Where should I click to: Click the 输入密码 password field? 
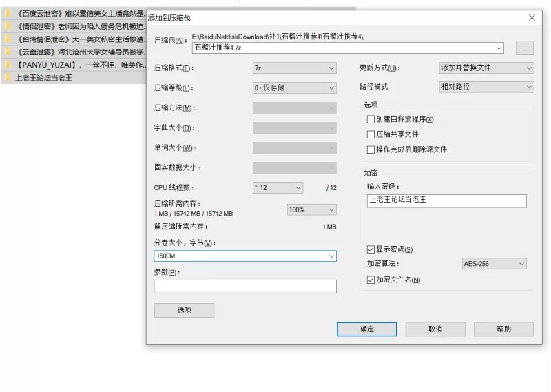(x=446, y=200)
